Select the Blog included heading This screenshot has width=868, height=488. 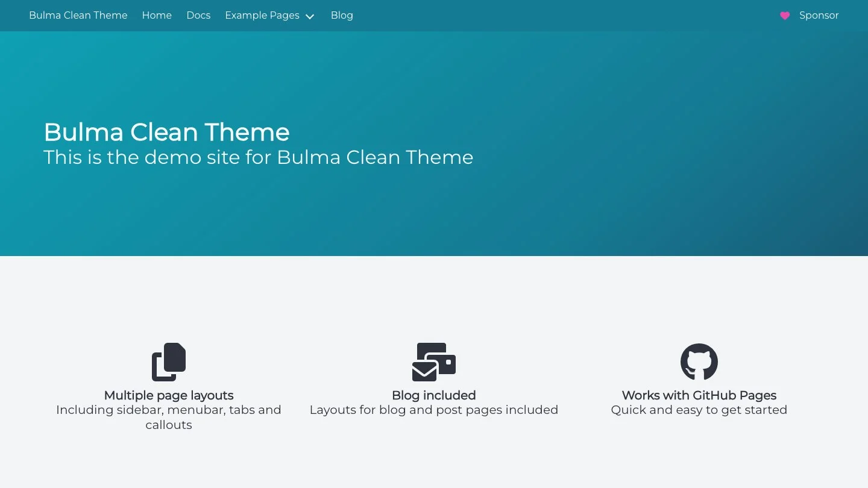click(434, 395)
